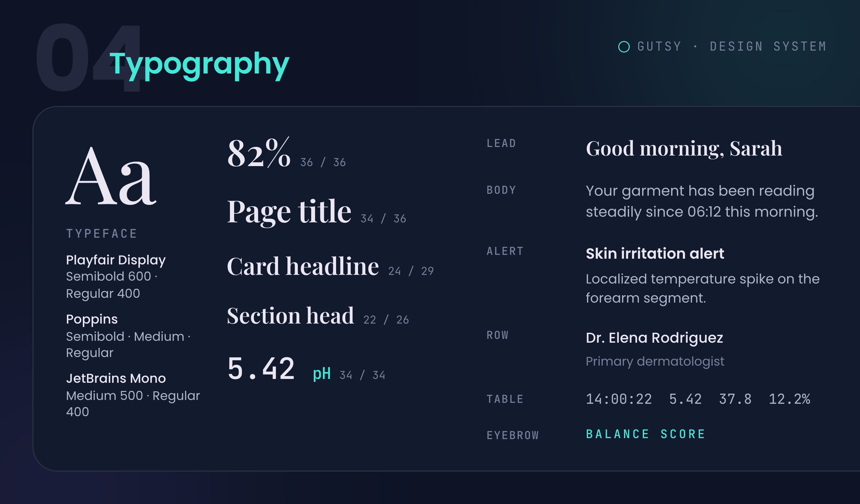Screen dimensions: 860x504
Task: Select the GUTSY · DESIGN SYSTEM label
Action: point(732,46)
